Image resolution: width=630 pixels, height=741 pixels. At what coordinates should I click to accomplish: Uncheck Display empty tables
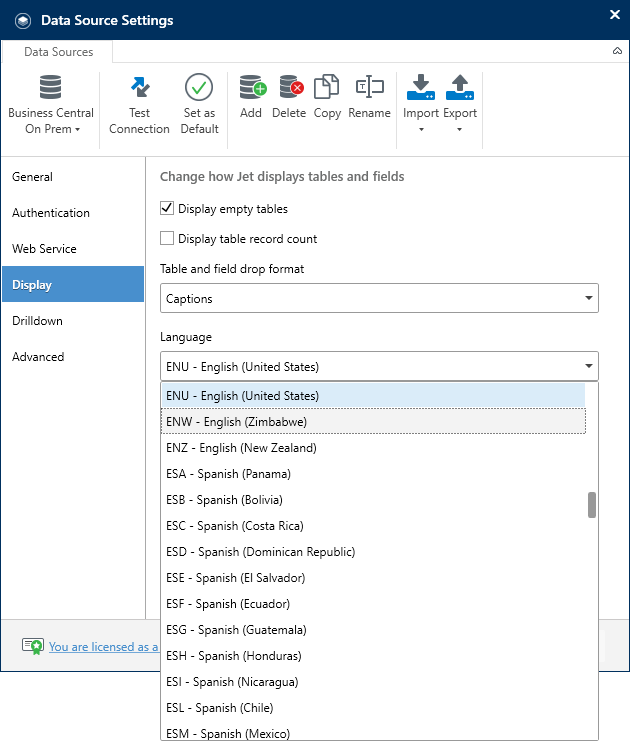[x=167, y=208]
